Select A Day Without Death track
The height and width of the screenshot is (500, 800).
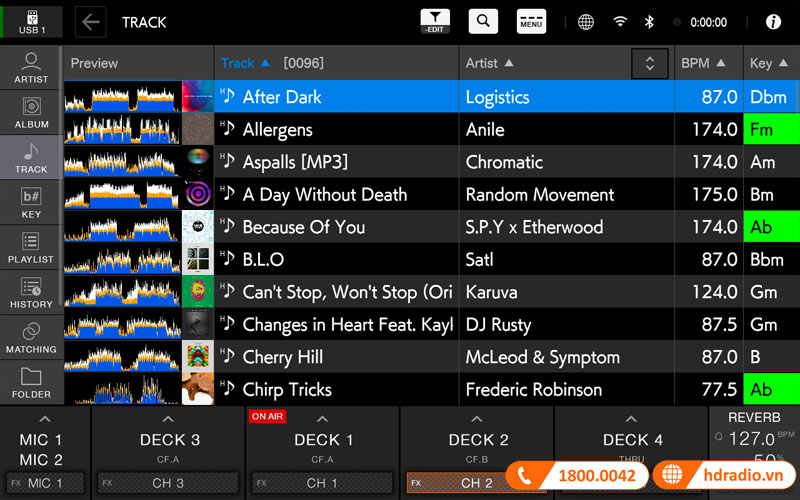click(430, 194)
